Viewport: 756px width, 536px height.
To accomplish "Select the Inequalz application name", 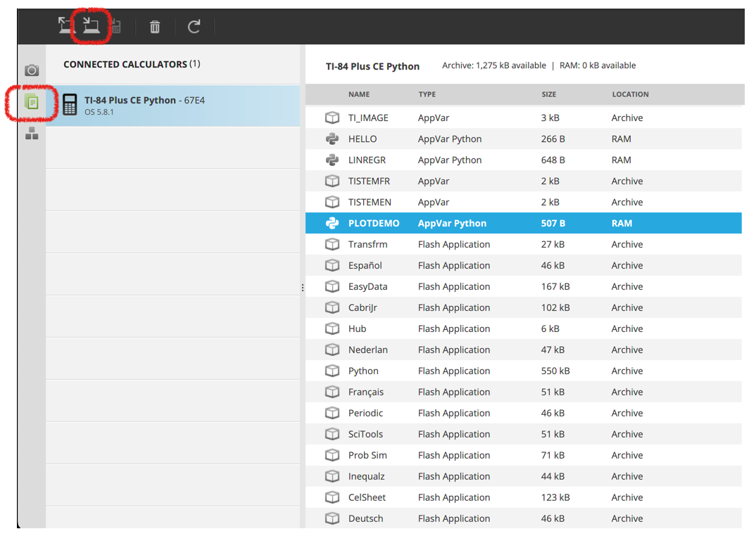I will [x=367, y=477].
